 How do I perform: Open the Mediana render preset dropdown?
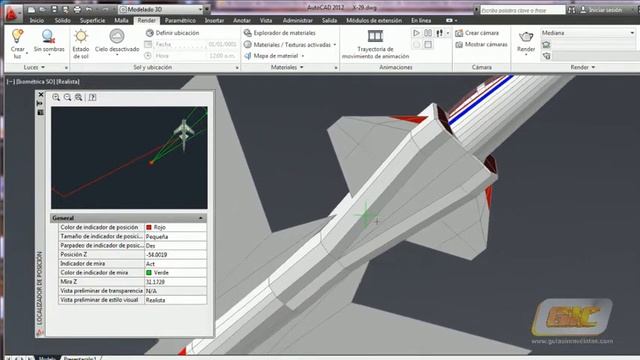click(588, 33)
